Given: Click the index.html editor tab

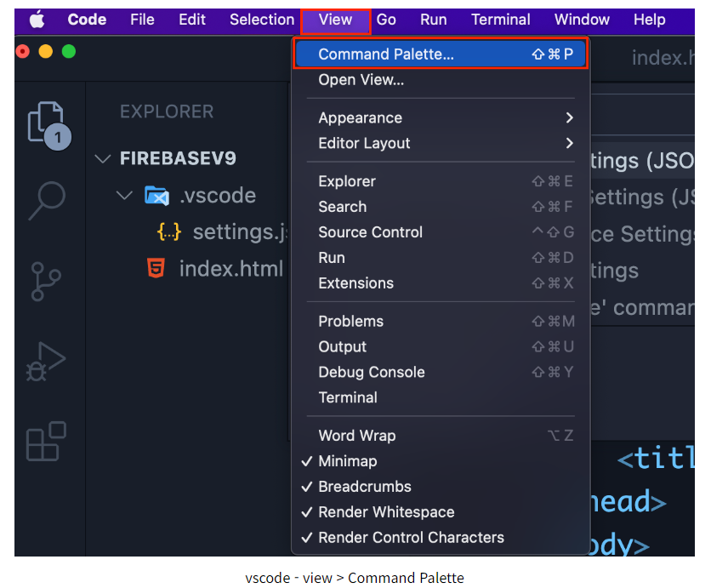Looking at the screenshot, I should (663, 58).
